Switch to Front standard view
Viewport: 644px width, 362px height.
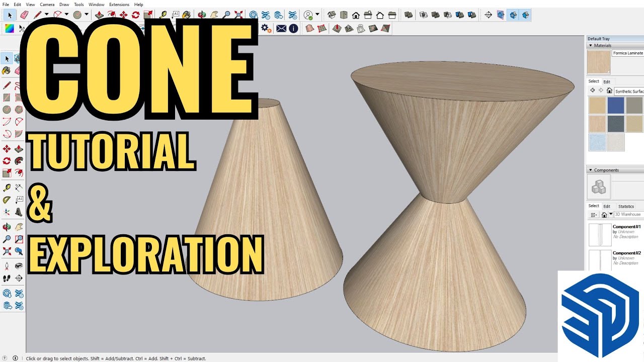pos(356,15)
